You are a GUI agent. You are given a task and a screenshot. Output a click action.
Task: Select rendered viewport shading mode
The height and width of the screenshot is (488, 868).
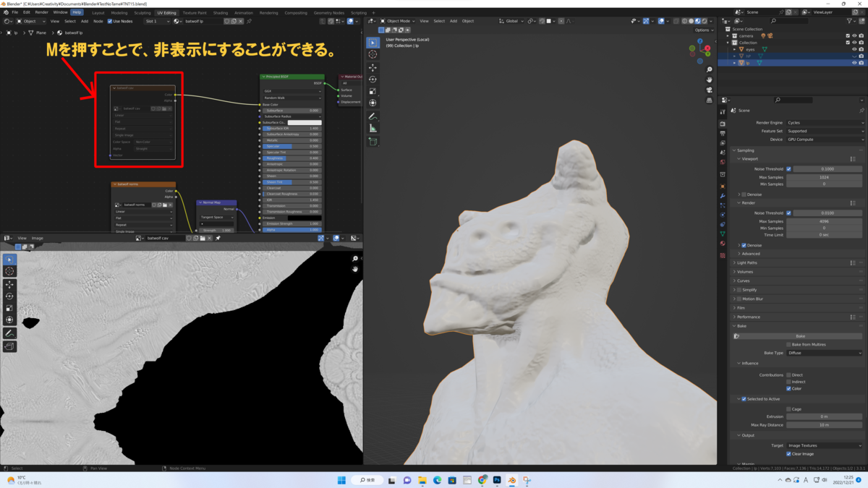(704, 21)
